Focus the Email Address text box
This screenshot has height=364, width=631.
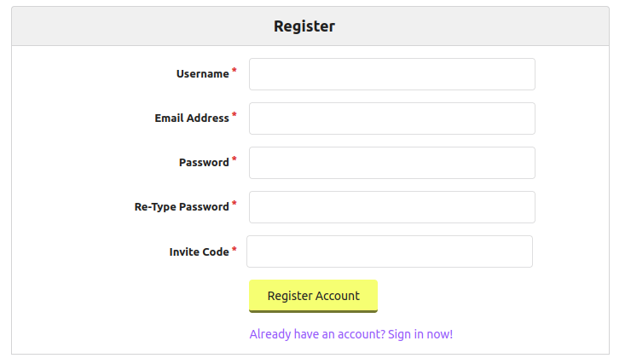[x=391, y=118]
